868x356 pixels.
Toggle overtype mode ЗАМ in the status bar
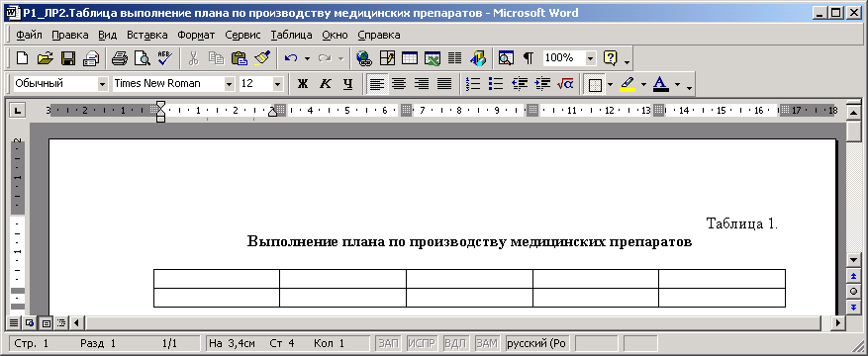click(x=487, y=343)
